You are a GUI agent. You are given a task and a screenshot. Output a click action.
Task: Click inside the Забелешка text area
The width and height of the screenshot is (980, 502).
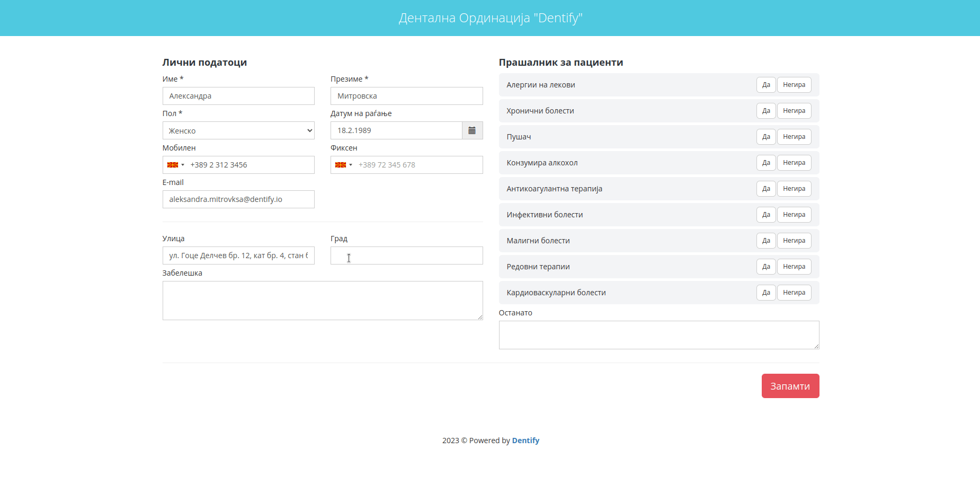point(322,300)
